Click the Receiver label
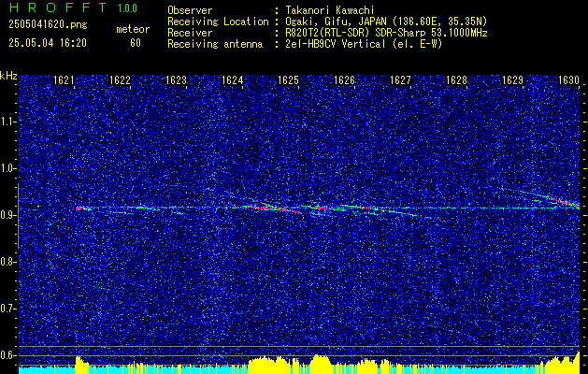Image resolution: width=588 pixels, height=374 pixels. (x=190, y=33)
